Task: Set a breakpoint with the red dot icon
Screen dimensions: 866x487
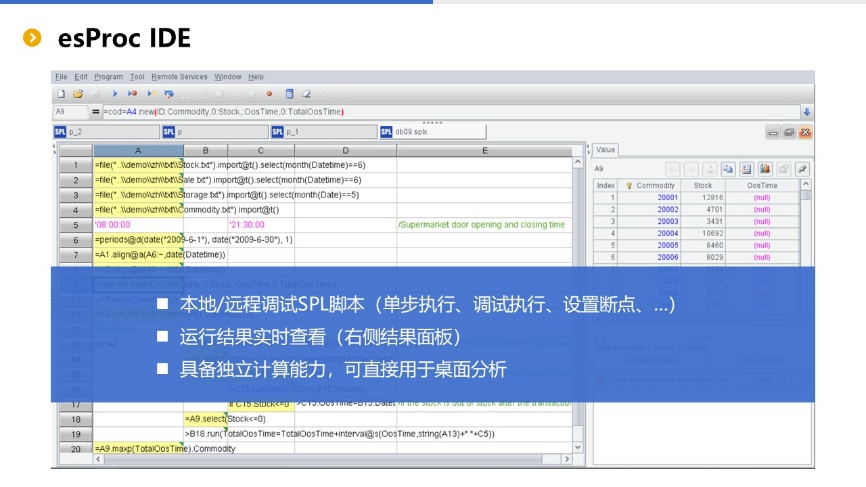Action: [x=269, y=94]
